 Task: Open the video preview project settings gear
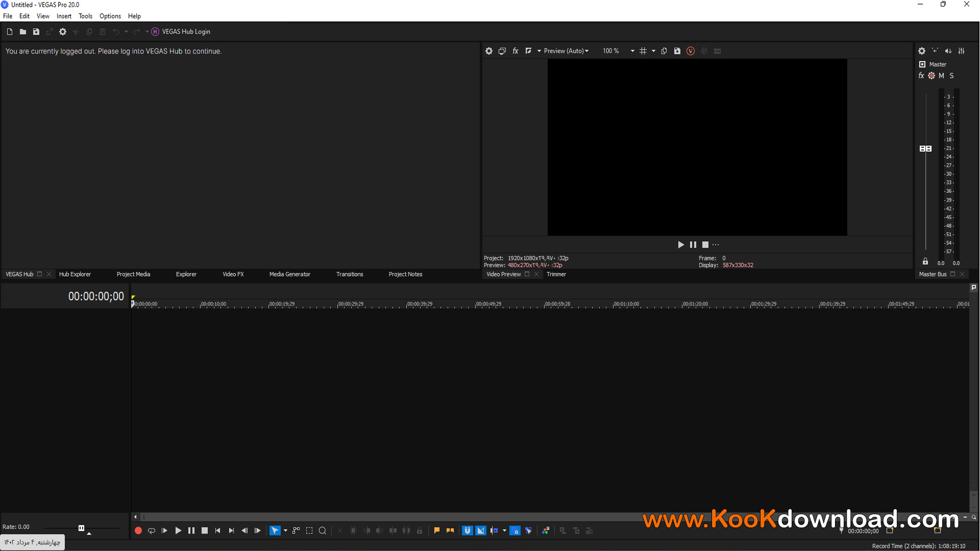point(489,51)
